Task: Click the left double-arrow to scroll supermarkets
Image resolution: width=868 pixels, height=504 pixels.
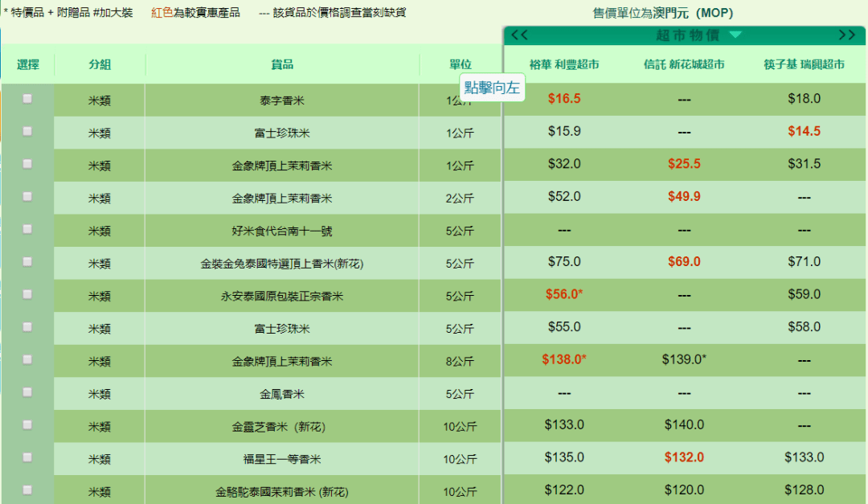Action: point(519,35)
